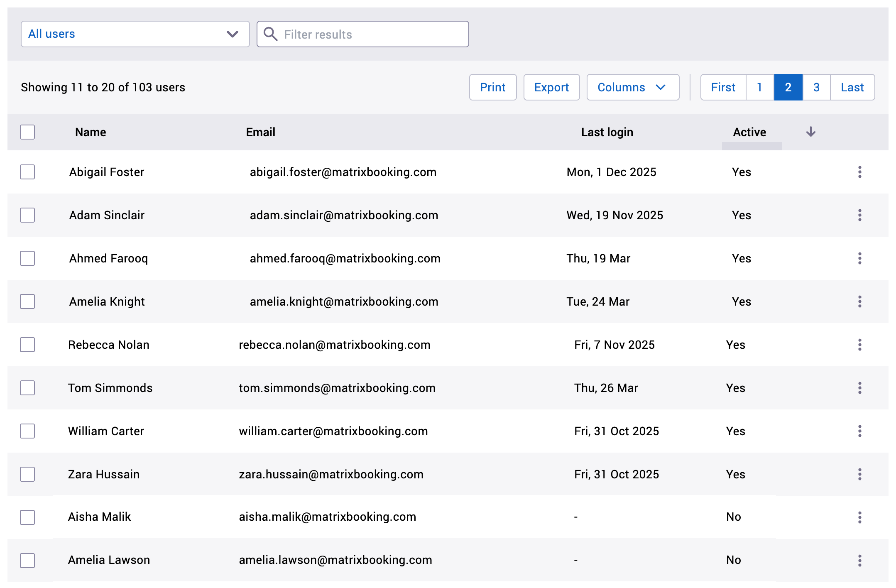
Task: Click the Filter results input field
Action: tap(365, 34)
